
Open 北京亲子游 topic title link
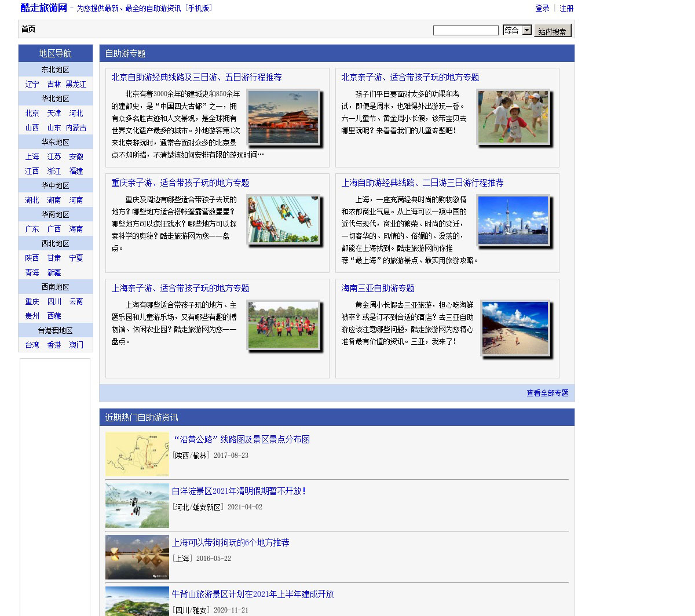pyautogui.click(x=410, y=77)
